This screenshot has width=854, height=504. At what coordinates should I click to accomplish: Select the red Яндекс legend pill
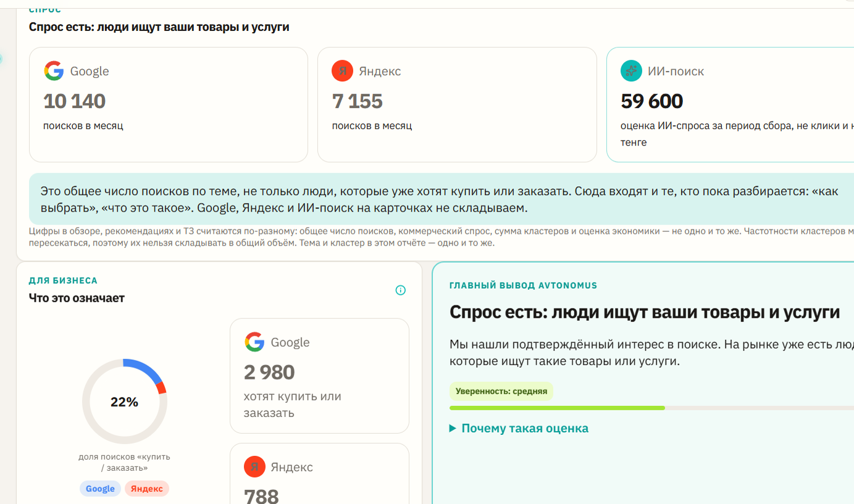coord(147,489)
